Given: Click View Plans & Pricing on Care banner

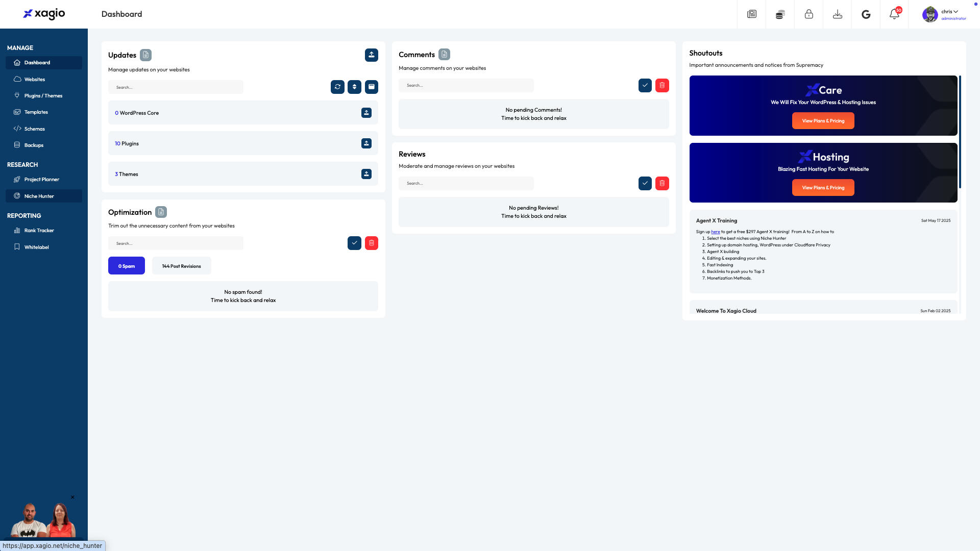Looking at the screenshot, I should pyautogui.click(x=823, y=121).
